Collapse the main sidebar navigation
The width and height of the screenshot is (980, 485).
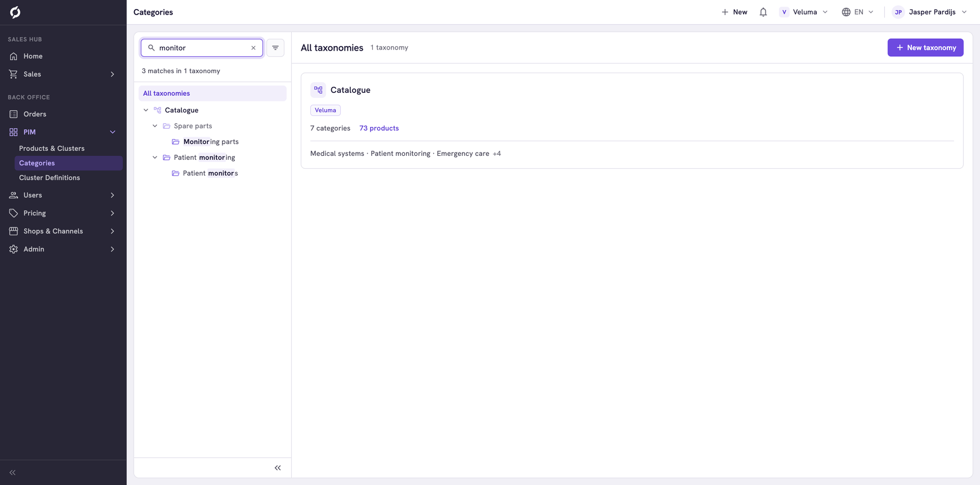point(12,473)
